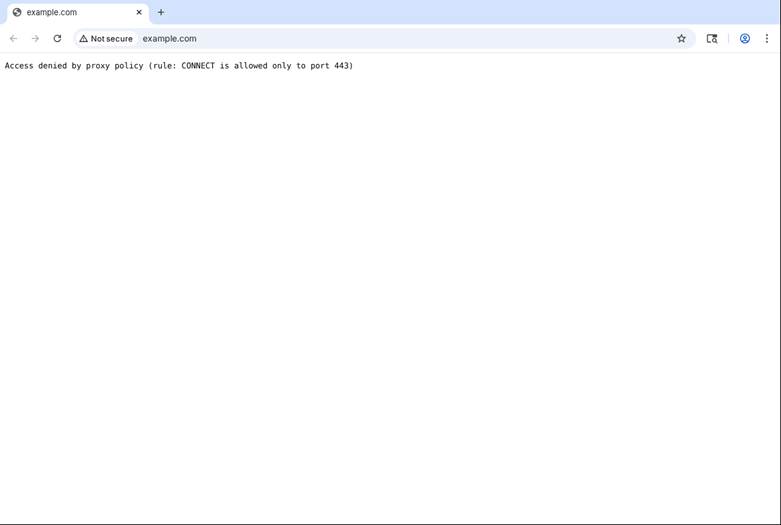781x525 pixels.
Task: Open the profile avatar menu
Action: pos(745,38)
